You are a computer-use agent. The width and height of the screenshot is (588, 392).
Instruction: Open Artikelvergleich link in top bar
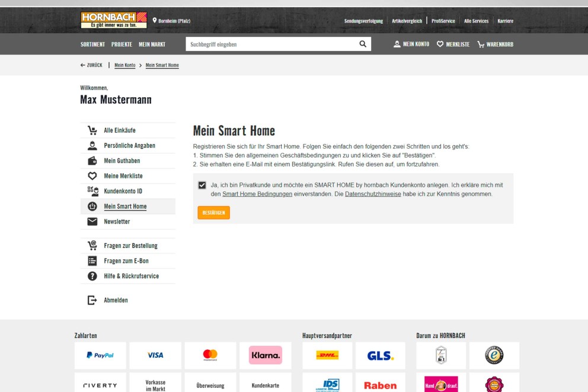click(x=407, y=21)
